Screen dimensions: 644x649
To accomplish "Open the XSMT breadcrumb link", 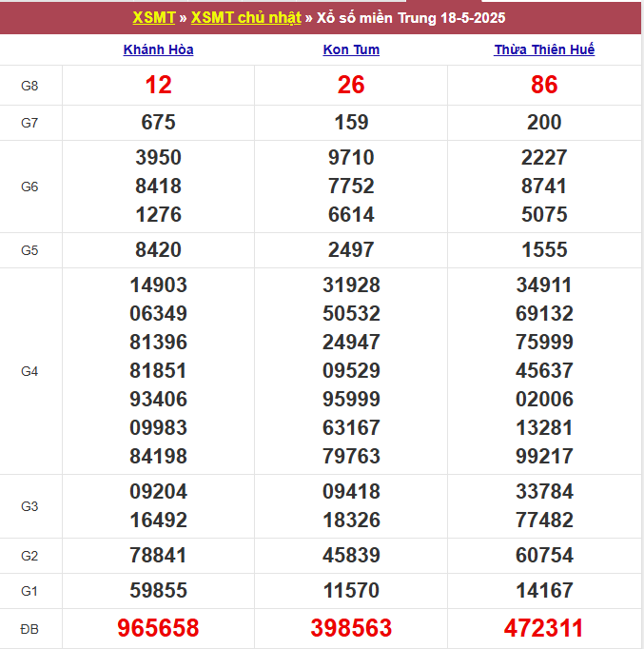I will coord(154,18).
